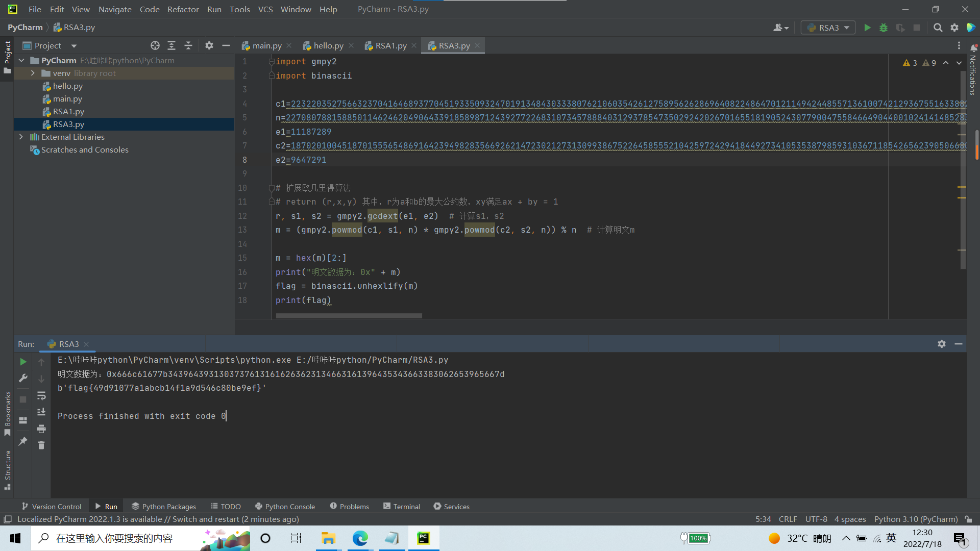Clear Run output with trash icon
Image resolution: width=980 pixels, height=551 pixels.
41,445
